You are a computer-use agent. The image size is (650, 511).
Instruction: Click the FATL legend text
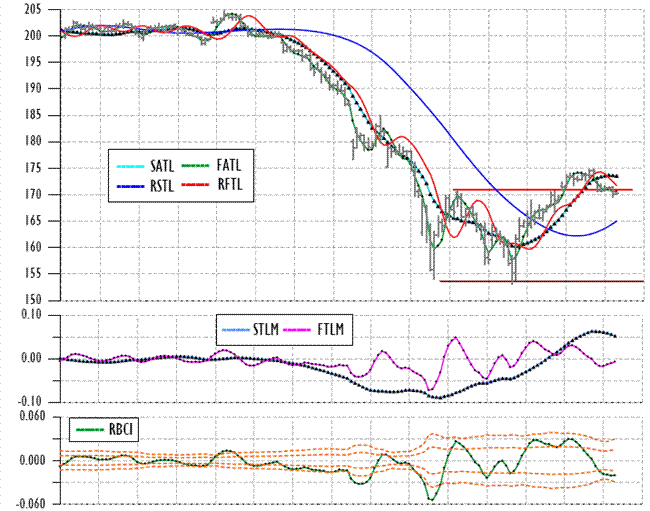pos(231,164)
